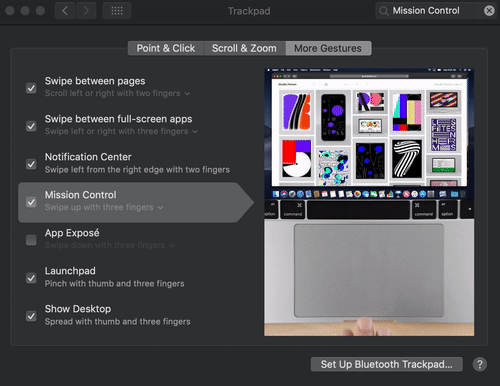
Task: Click 'Spread with thumb and three fingers' text
Action: [117, 322]
